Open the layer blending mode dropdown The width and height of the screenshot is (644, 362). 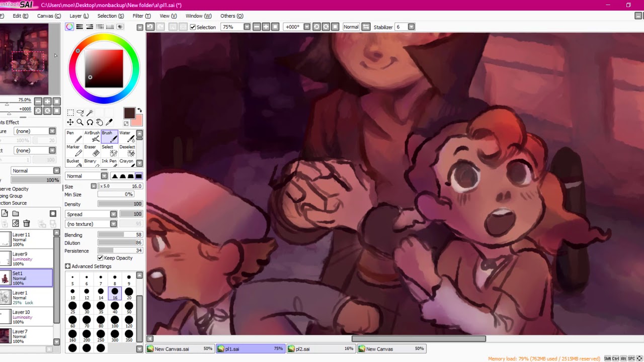coord(35,171)
